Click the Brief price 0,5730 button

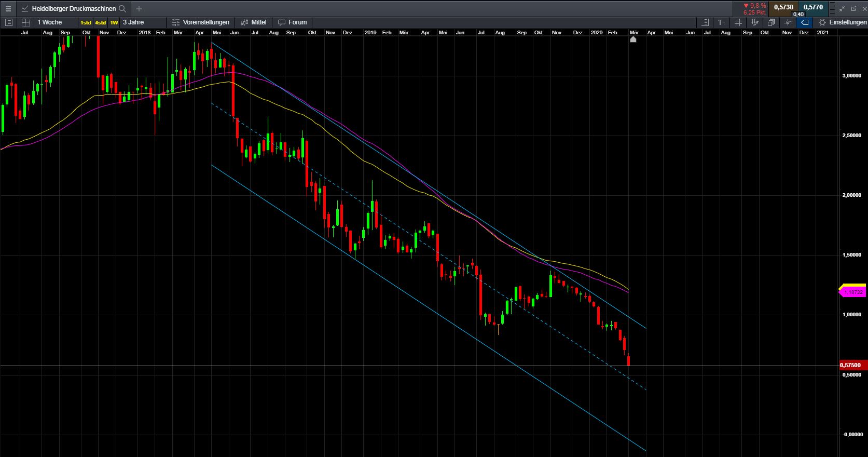click(x=783, y=7)
